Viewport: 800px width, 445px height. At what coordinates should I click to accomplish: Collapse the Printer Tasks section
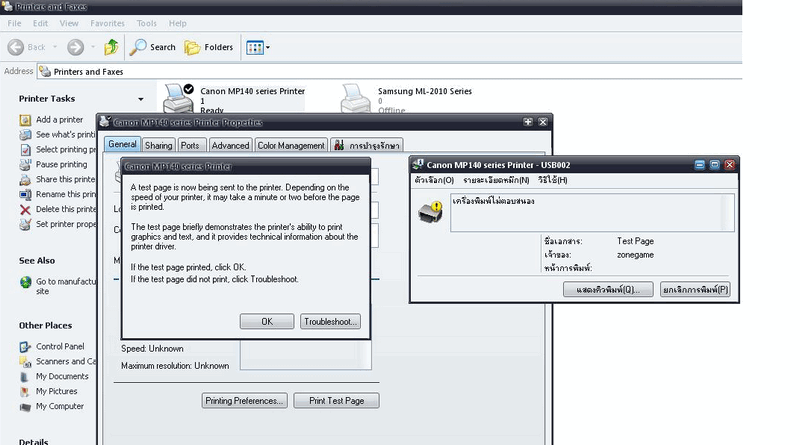tap(141, 99)
